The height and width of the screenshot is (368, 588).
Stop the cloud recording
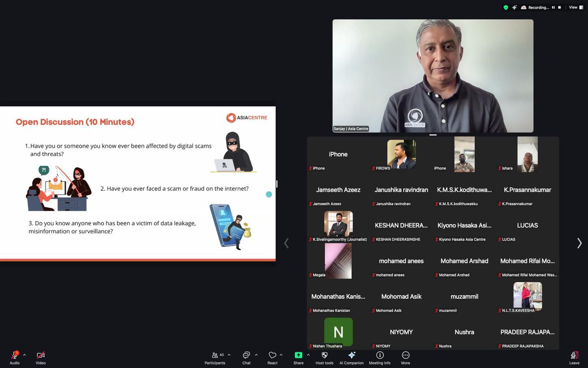point(560,7)
